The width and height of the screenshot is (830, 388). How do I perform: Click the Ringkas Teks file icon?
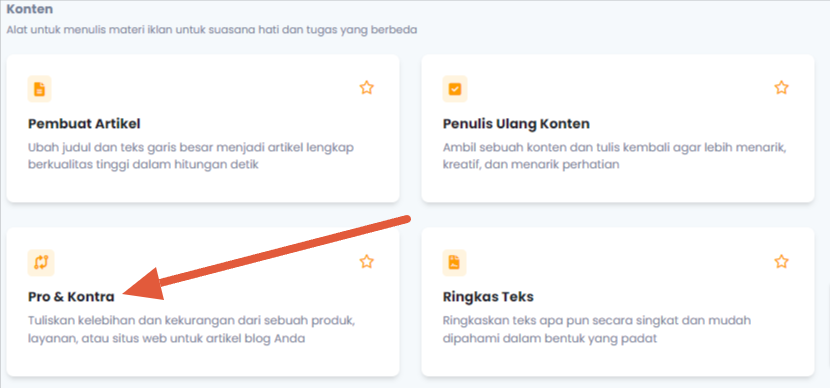pyautogui.click(x=455, y=263)
